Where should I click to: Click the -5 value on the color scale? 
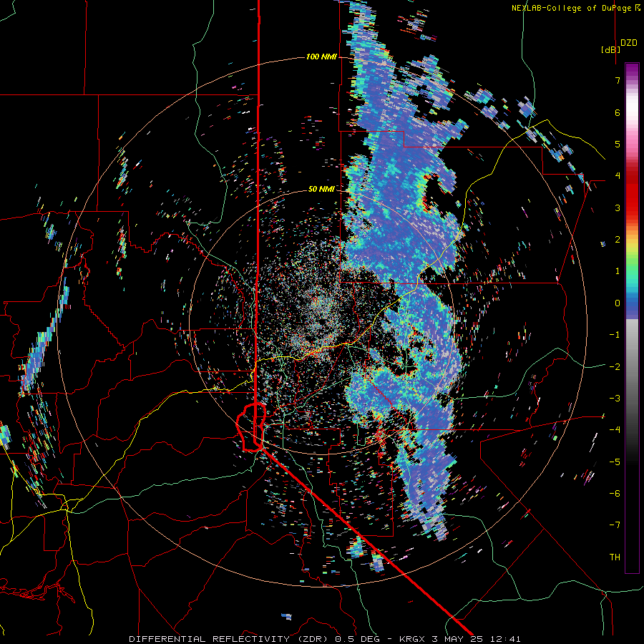615,462
